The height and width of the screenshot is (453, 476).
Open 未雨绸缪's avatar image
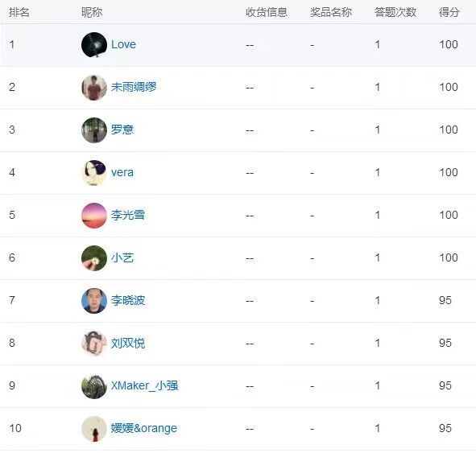click(94, 88)
